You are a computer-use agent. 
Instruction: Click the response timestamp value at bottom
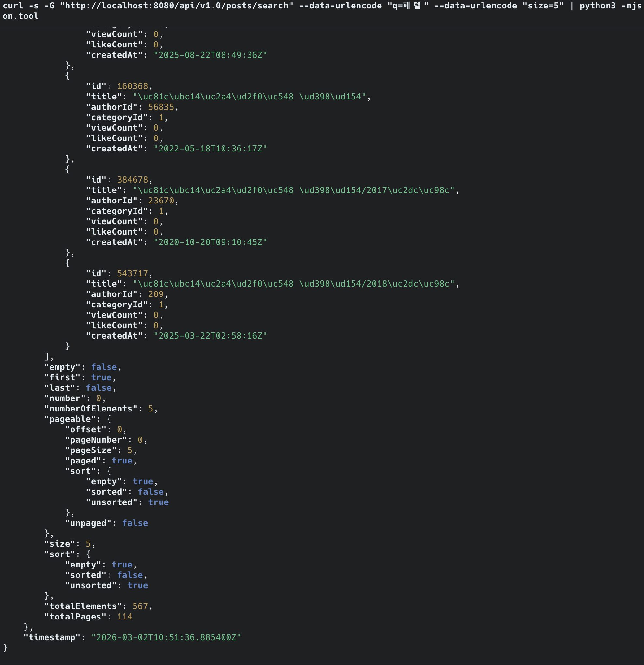tap(166, 637)
